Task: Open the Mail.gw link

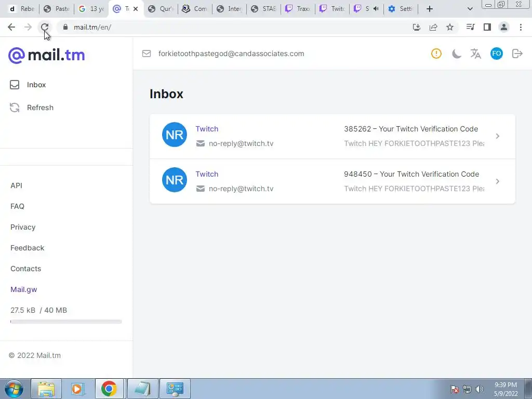Action: pyautogui.click(x=24, y=289)
